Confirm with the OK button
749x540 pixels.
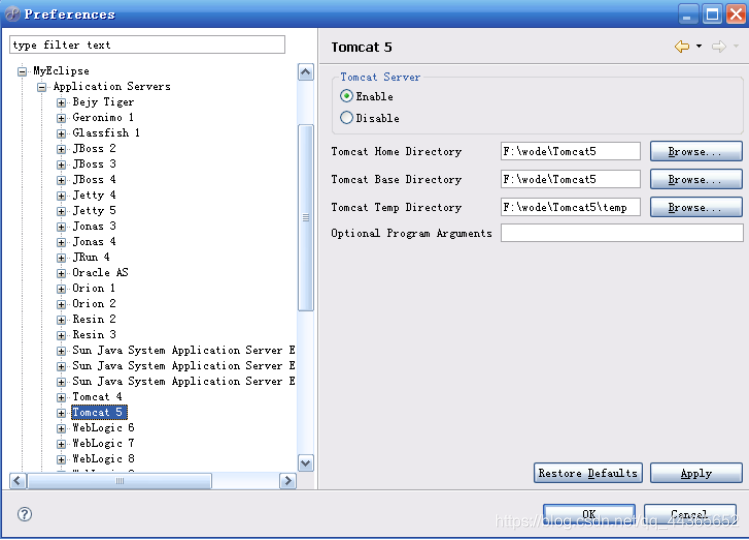pos(589,514)
